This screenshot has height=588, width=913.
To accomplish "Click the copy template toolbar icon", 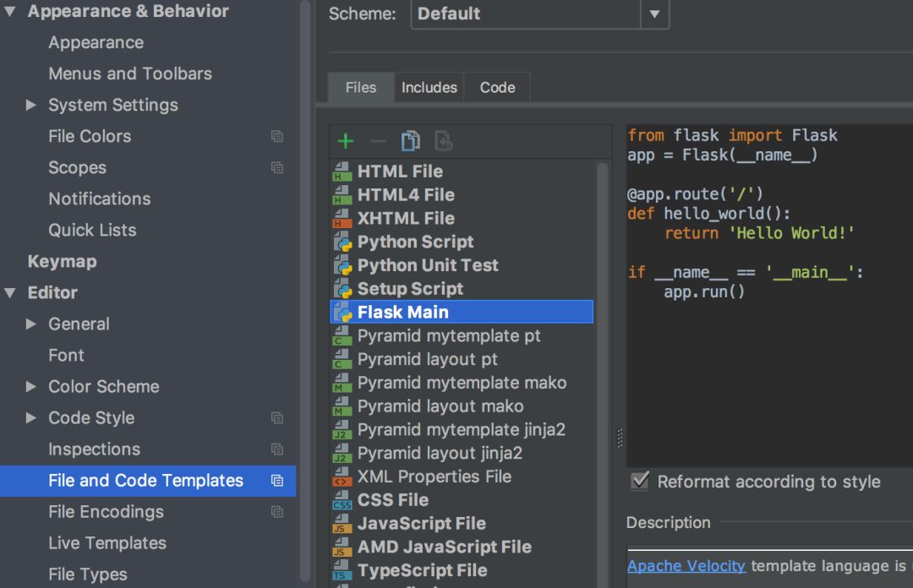I will coord(411,141).
